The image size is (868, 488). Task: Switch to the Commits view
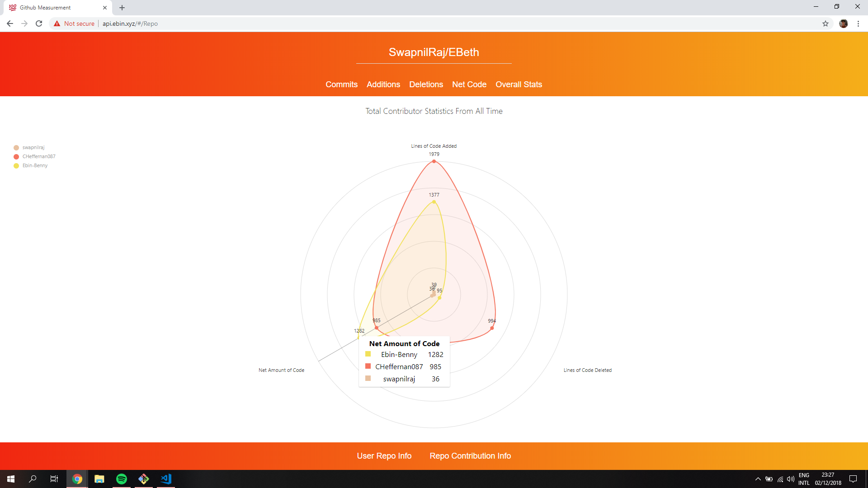pos(341,84)
